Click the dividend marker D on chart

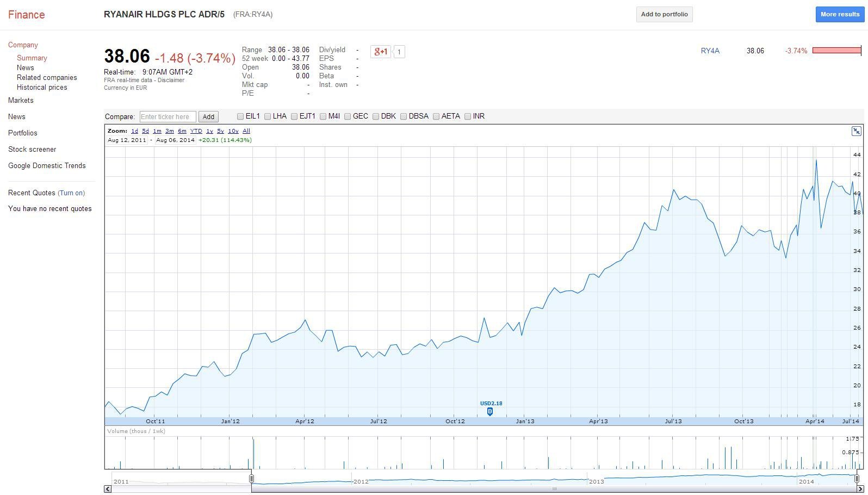(x=490, y=412)
